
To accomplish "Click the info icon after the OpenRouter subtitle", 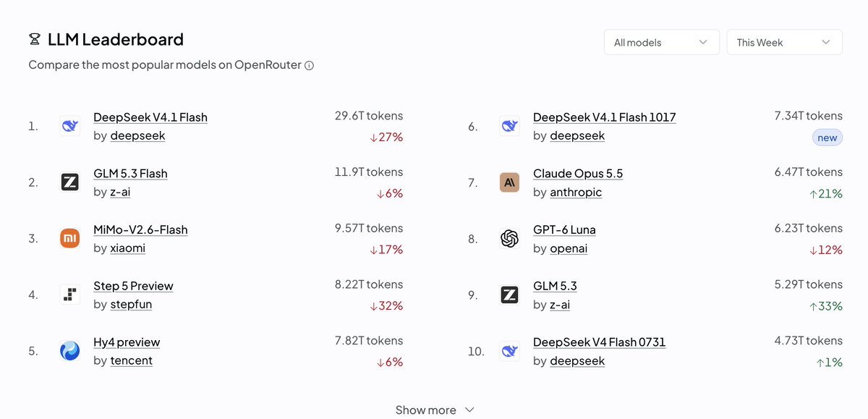I will 309,65.
